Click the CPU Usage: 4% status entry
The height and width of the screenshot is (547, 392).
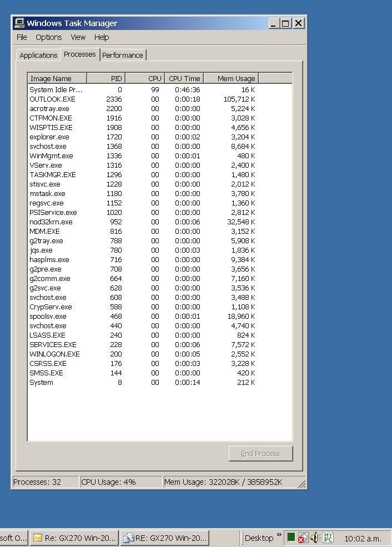(x=121, y=482)
